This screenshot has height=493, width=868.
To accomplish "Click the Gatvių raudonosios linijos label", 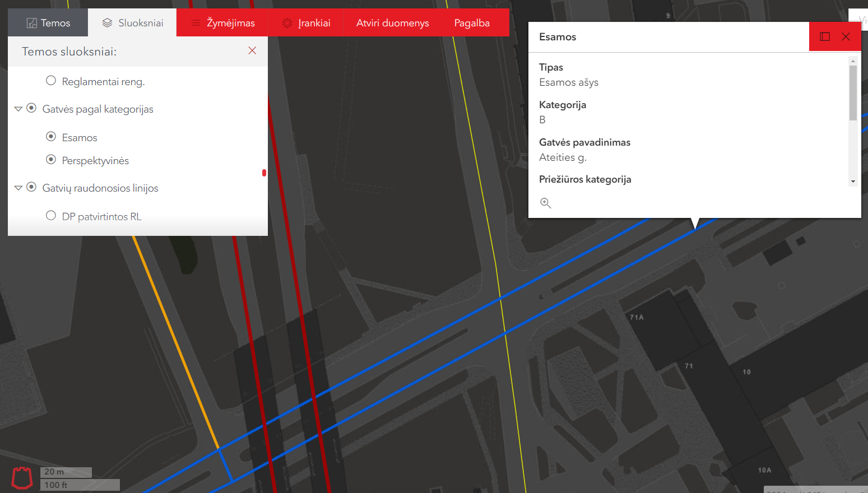I will pyautogui.click(x=100, y=188).
